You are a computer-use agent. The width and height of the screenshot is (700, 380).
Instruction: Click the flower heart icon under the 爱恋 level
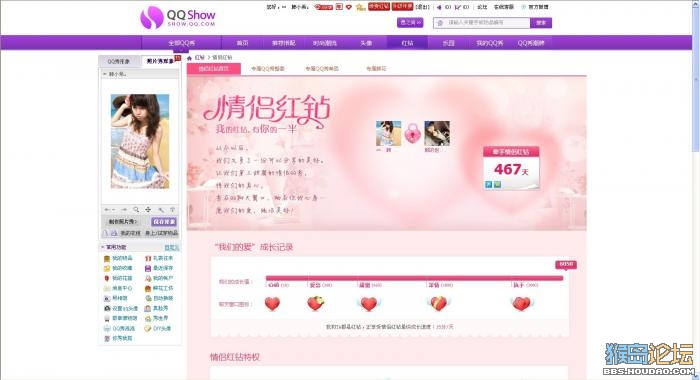316,303
